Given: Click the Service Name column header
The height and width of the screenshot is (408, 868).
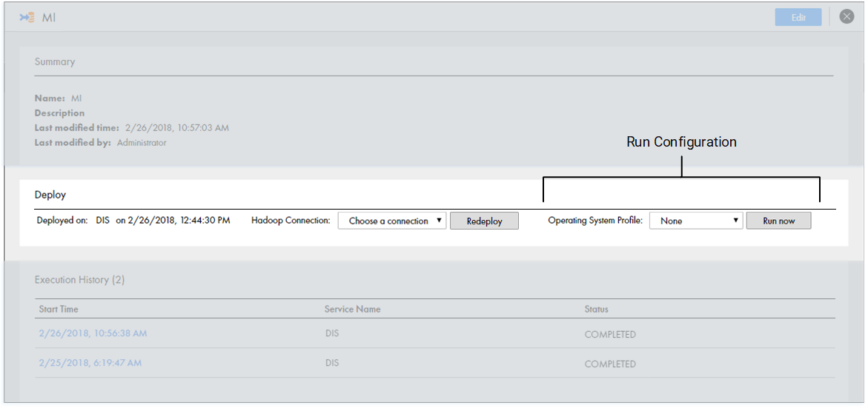Looking at the screenshot, I should click(x=352, y=309).
